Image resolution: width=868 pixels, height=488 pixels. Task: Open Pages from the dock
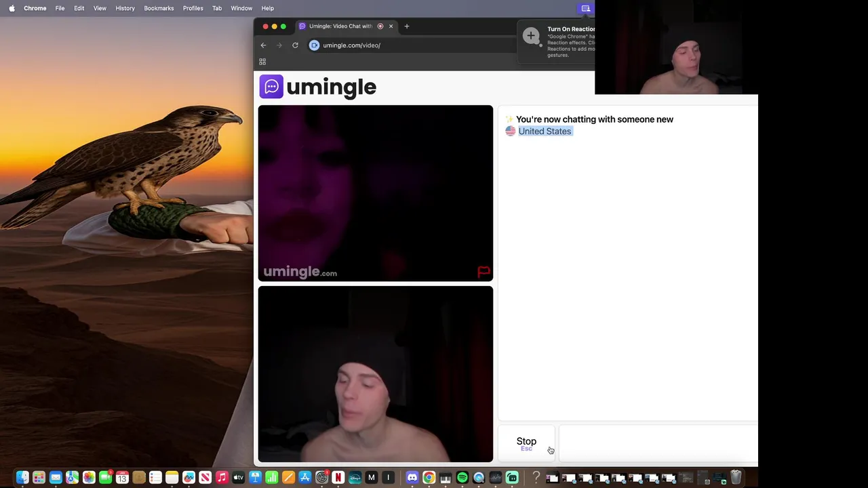click(x=288, y=478)
